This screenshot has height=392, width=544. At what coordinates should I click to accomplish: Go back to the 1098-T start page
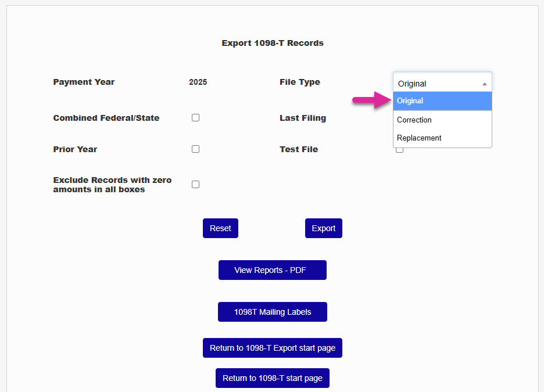coord(272,378)
